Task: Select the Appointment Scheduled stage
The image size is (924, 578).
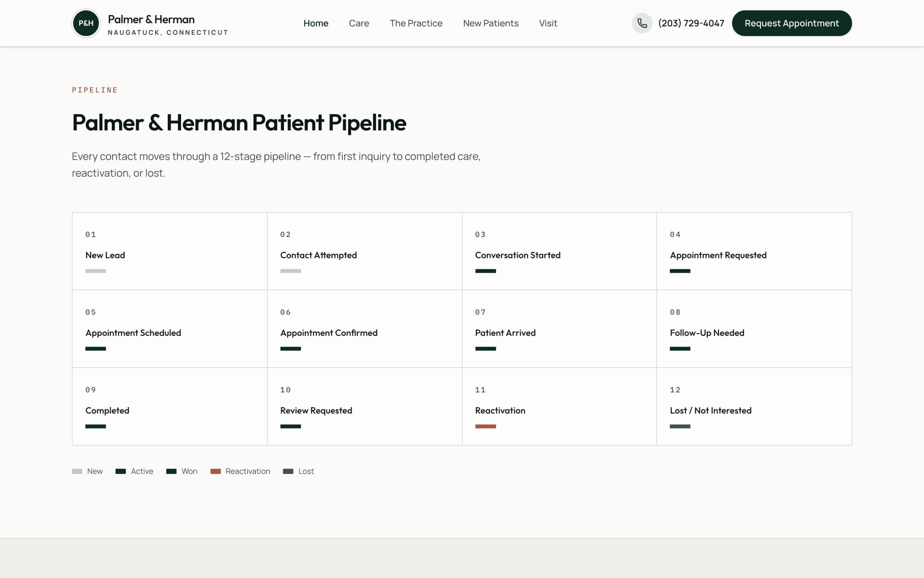Action: [x=170, y=329]
